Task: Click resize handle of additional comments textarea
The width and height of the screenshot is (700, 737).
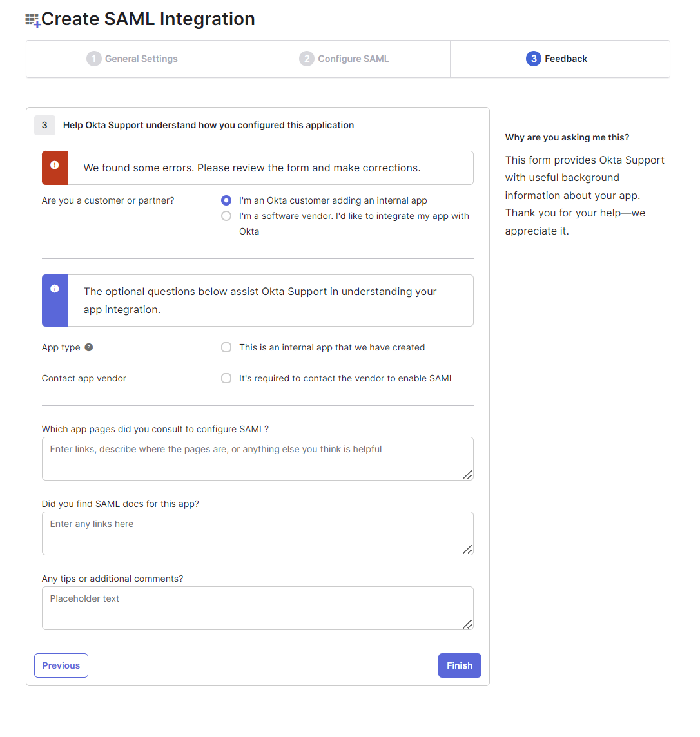Action: point(467,624)
